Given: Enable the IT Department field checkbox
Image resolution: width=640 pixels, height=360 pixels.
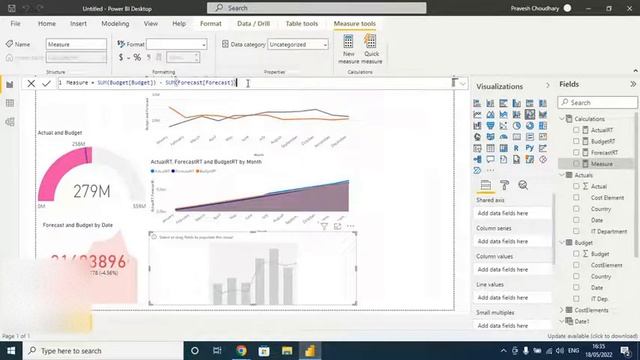Looking at the screenshot, I should click(576, 231).
